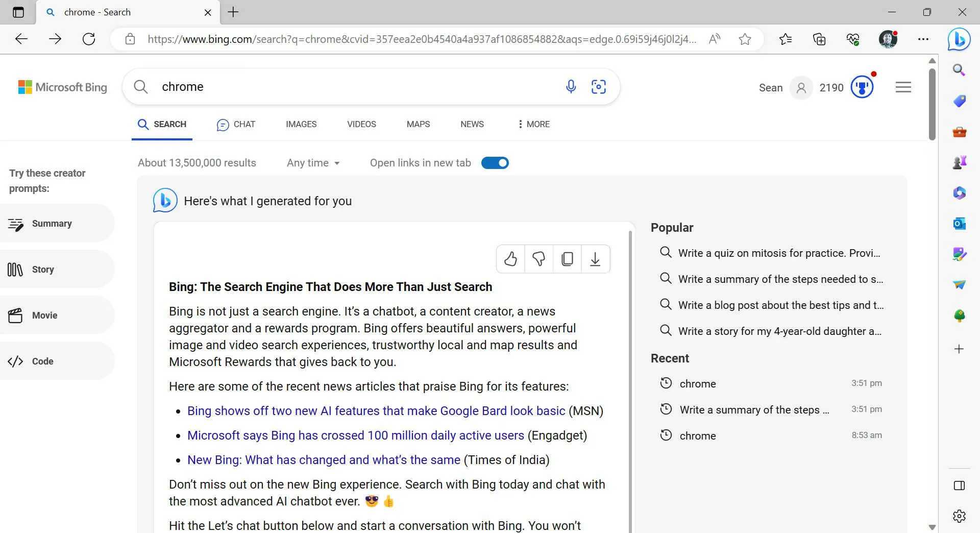Open visual search camera icon
Viewport: 980px width, 533px height.
(598, 87)
